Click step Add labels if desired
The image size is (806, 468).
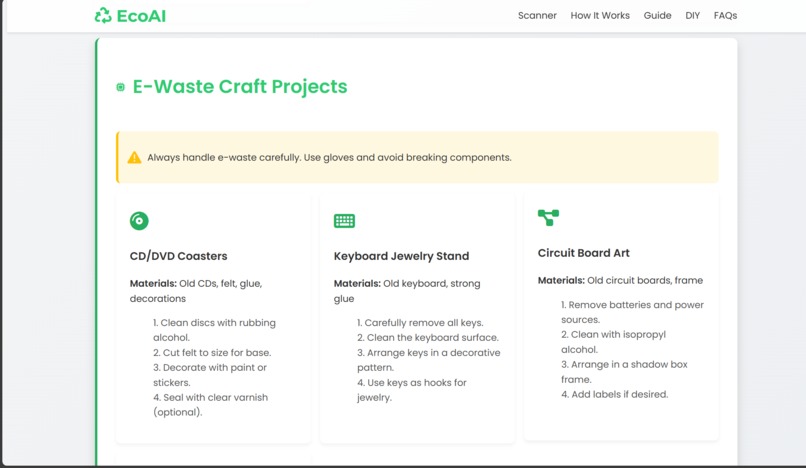614,394
